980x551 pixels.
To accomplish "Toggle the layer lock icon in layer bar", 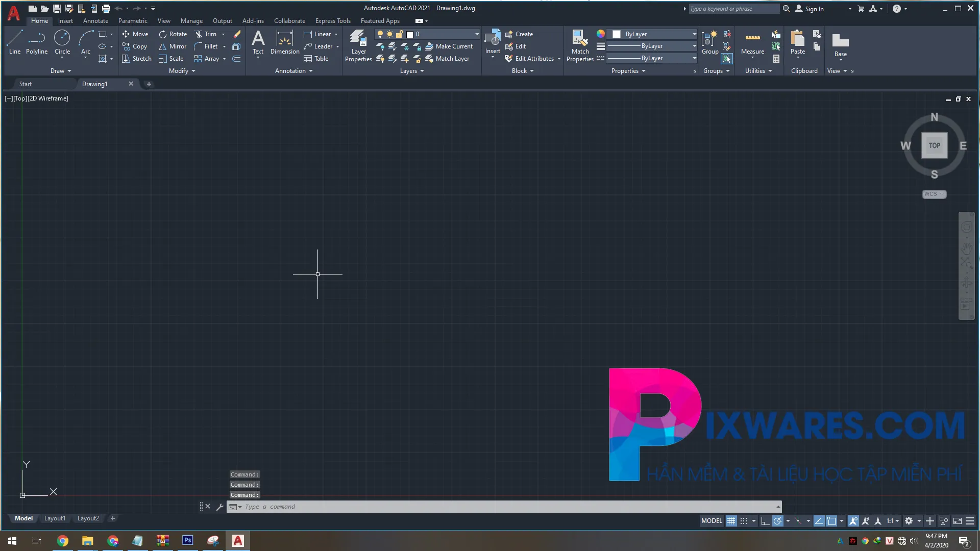I will tap(399, 34).
